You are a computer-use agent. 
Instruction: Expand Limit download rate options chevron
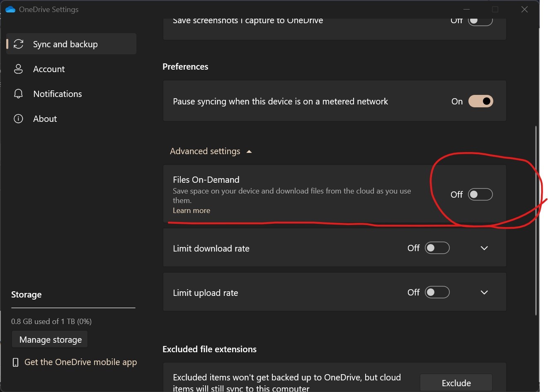(484, 248)
